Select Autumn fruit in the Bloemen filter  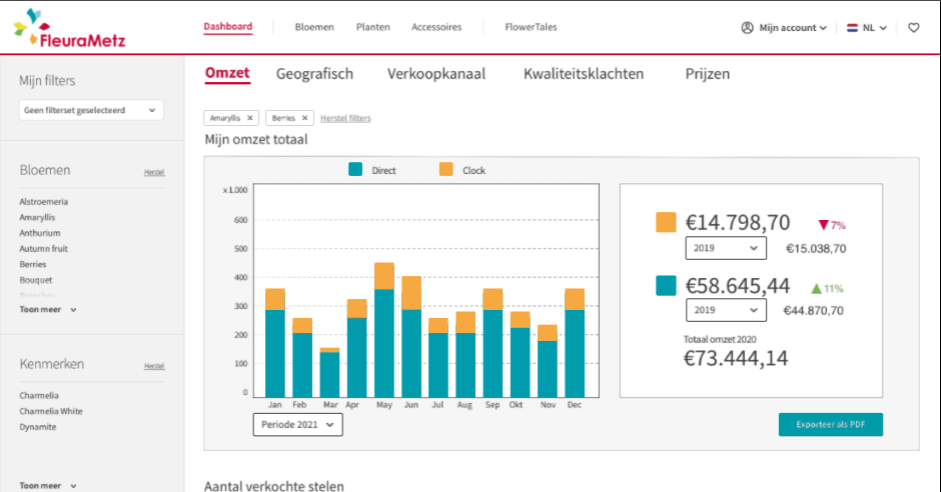43,248
